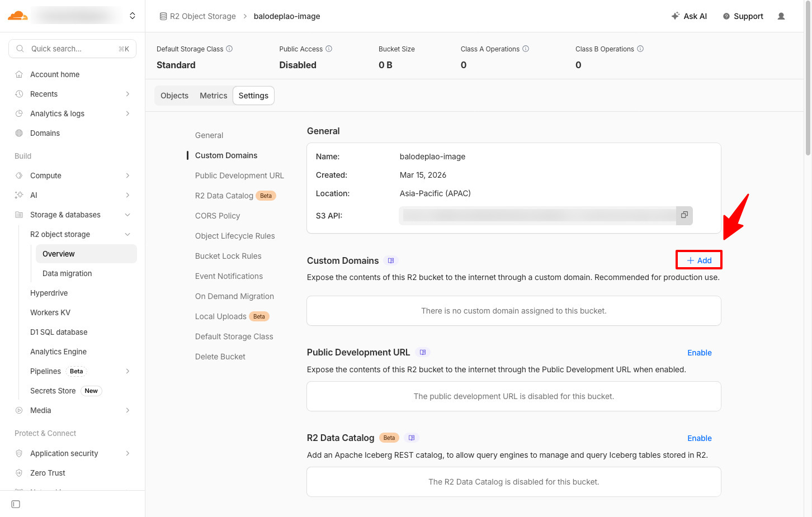
Task: Copy the S3 API endpoint URL
Action: tap(684, 215)
